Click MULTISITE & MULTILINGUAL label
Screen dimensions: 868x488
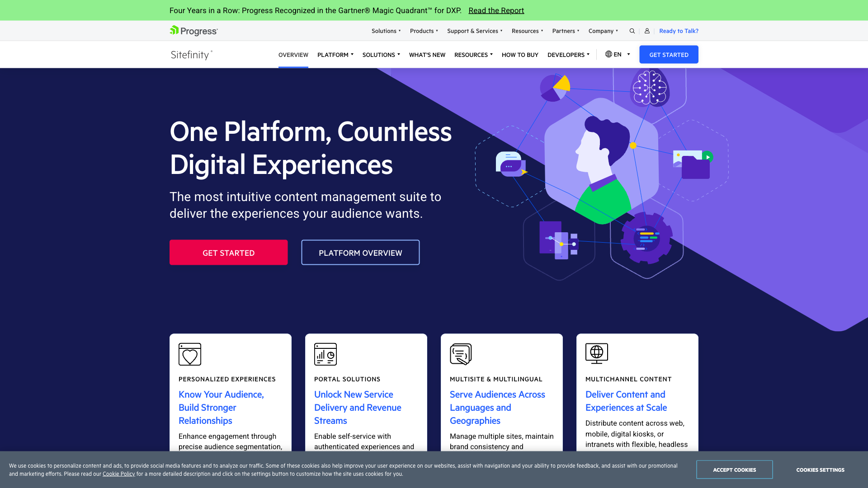pos(496,379)
